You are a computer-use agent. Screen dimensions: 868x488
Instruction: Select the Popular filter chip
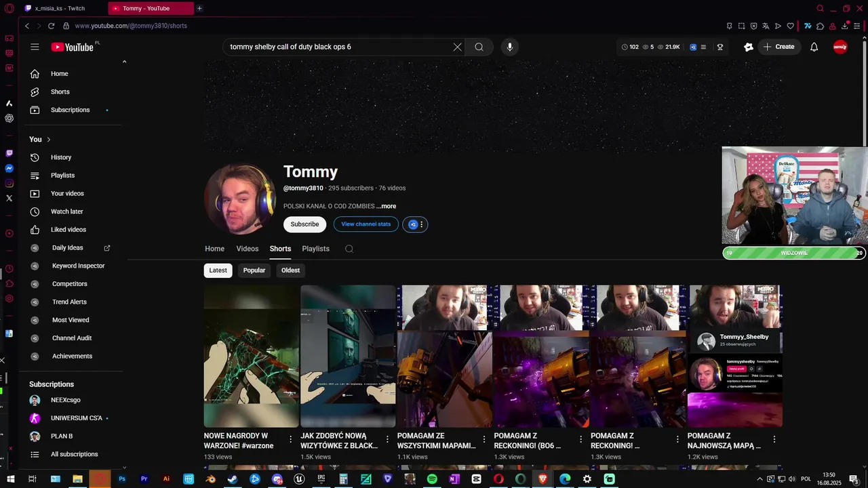pyautogui.click(x=254, y=270)
